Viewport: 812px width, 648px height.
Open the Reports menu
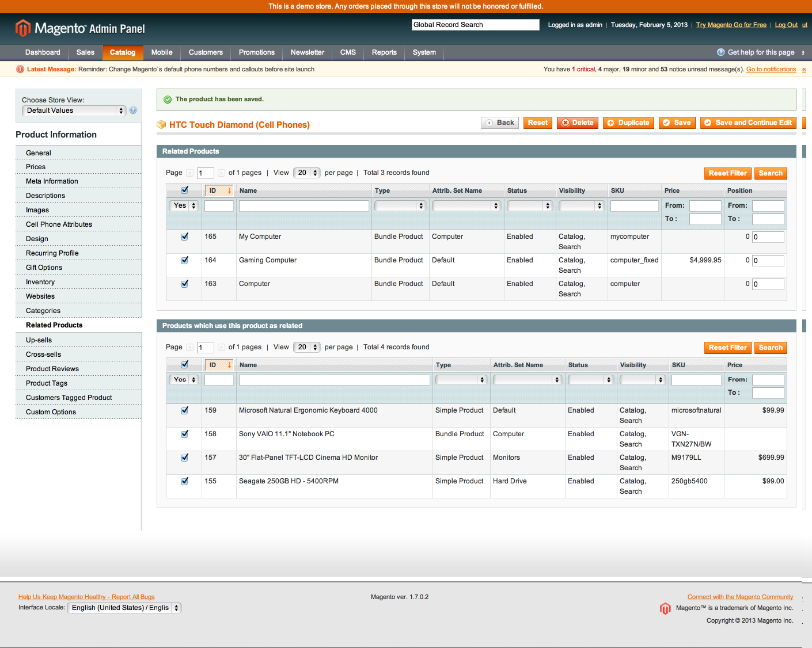(x=384, y=52)
